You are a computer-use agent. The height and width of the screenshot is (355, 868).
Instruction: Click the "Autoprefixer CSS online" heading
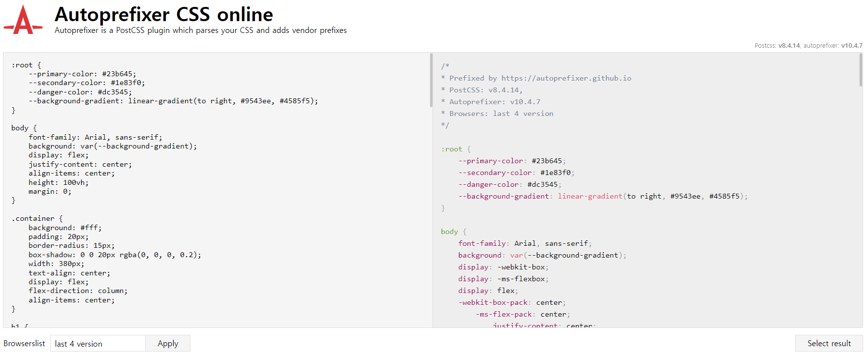coord(164,14)
